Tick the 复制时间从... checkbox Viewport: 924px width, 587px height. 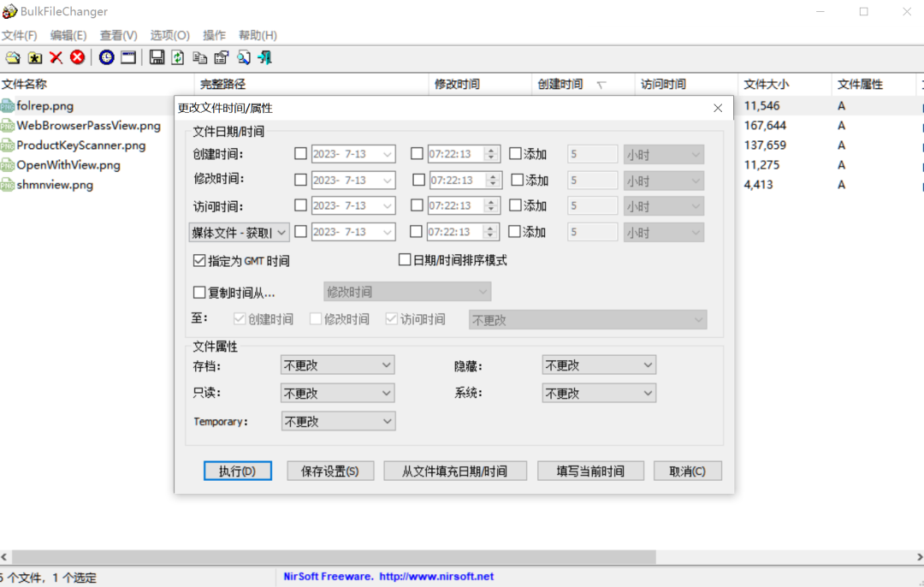(200, 293)
